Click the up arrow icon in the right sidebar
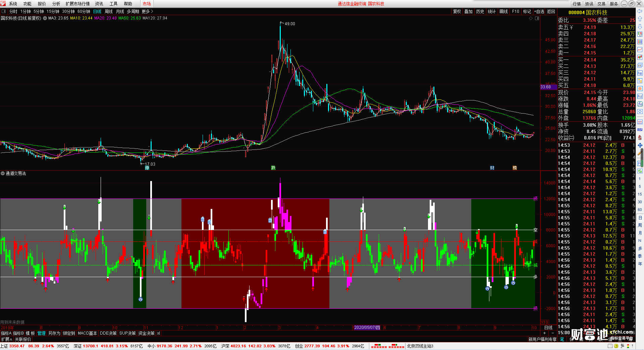Screen dimensions: 644x350 (x=640, y=19)
